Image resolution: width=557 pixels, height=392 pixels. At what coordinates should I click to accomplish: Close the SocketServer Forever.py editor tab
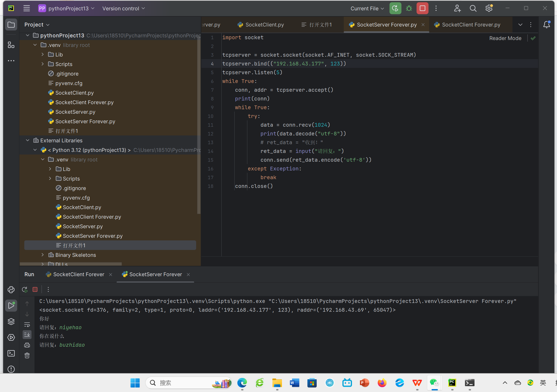[423, 25]
